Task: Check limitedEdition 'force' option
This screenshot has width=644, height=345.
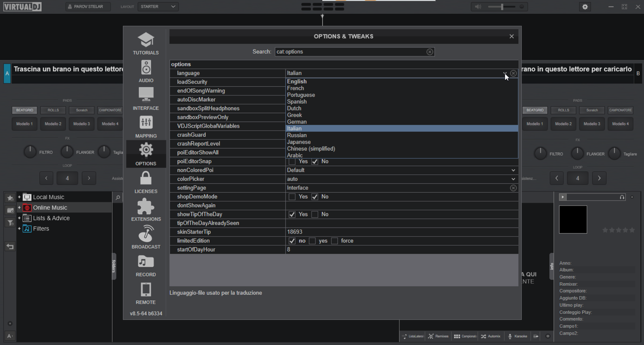Action: [334, 241]
